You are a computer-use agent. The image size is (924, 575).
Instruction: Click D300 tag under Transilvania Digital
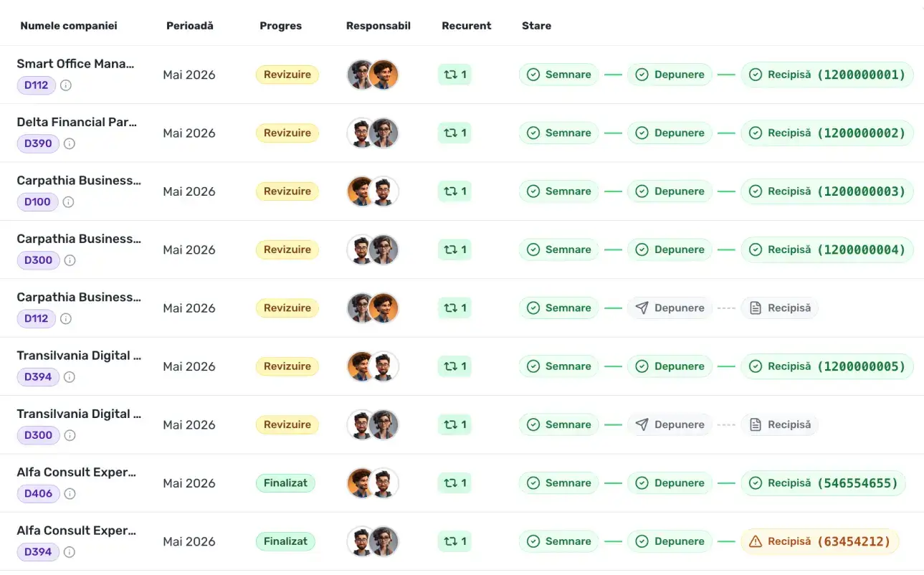[38, 435]
